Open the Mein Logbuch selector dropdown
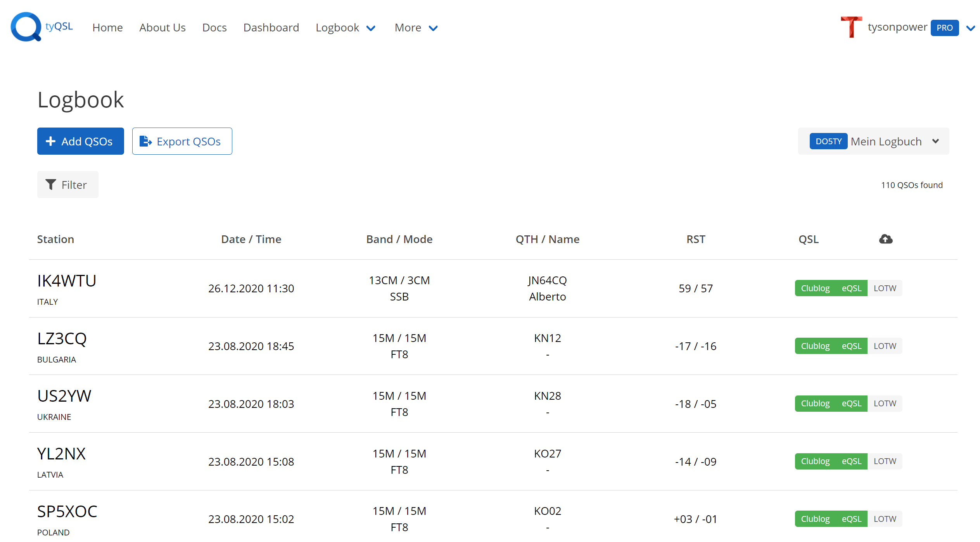 click(x=935, y=141)
